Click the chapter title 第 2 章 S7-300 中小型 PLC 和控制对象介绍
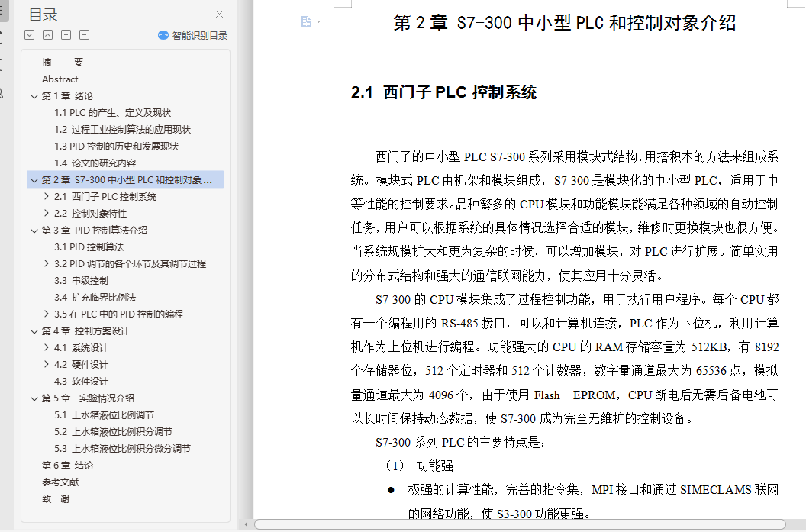Image resolution: width=806 pixels, height=532 pixels. (564, 23)
